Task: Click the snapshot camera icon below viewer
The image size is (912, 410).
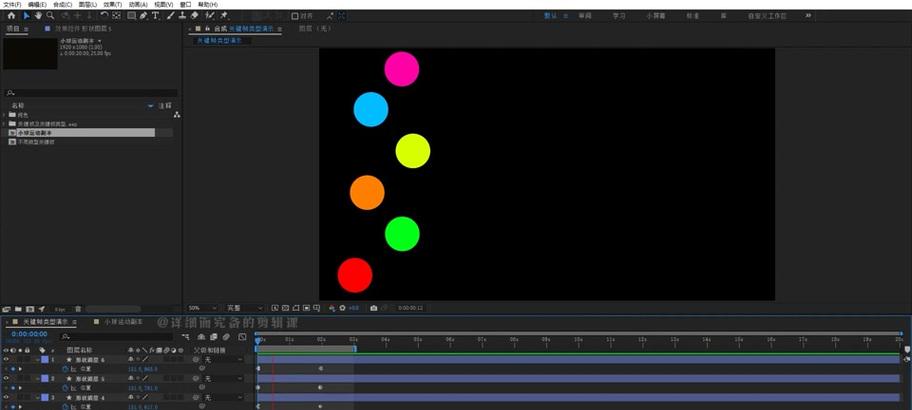Action: 373,308
